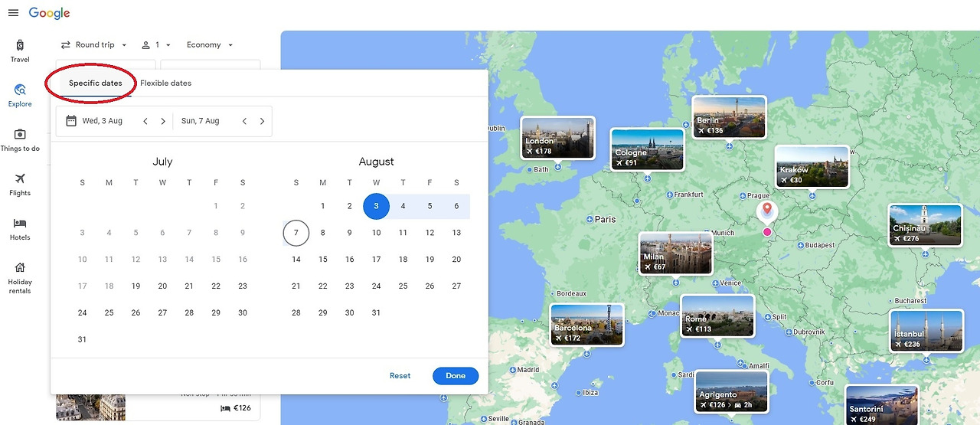Image resolution: width=980 pixels, height=425 pixels.
Task: Click the Bordeaux label on the map
Action: pyautogui.click(x=571, y=293)
